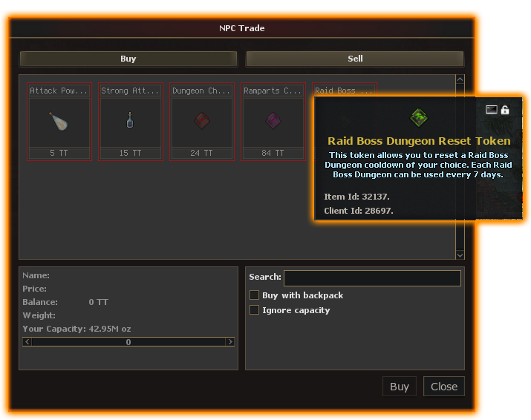Select the Attack Power potion item
This screenshot has width=531, height=420.
59,122
